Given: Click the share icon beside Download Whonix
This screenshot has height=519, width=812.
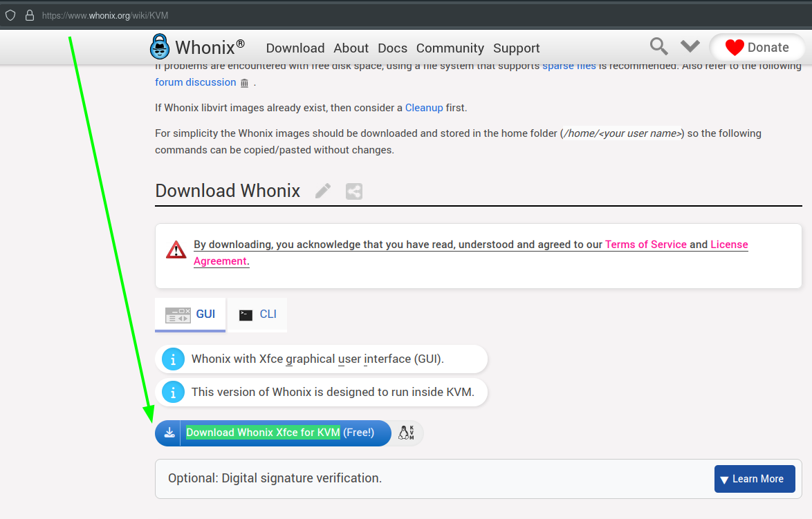Looking at the screenshot, I should click(354, 191).
